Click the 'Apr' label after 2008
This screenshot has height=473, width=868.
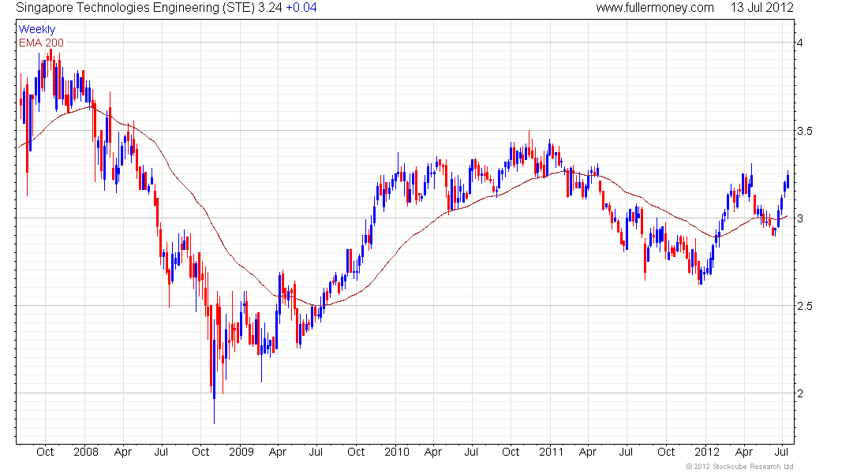(123, 452)
